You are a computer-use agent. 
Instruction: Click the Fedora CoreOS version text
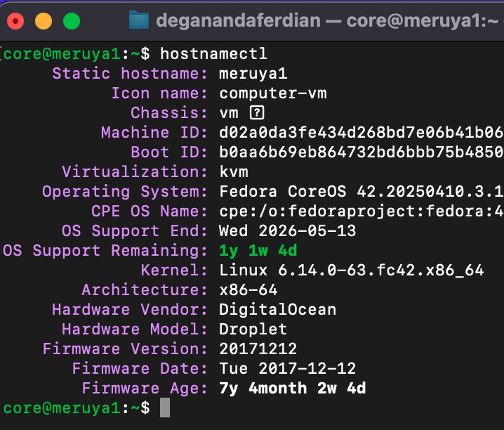pyautogui.click(x=362, y=192)
